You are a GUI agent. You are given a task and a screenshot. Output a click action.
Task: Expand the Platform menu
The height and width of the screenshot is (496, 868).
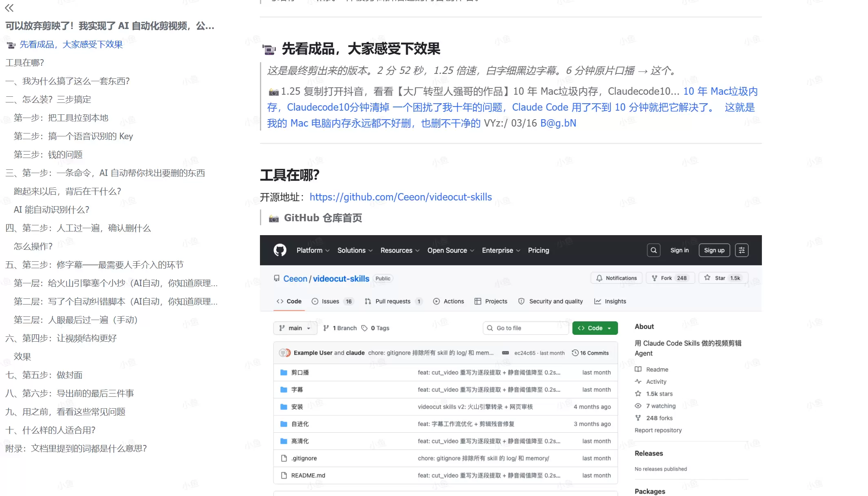(313, 250)
